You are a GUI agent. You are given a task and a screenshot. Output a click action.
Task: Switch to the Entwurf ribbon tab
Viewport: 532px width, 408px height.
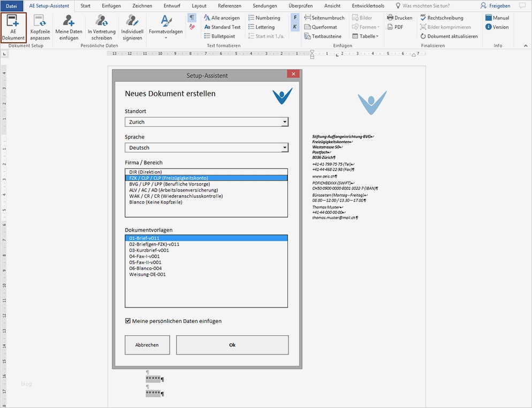pyautogui.click(x=172, y=6)
